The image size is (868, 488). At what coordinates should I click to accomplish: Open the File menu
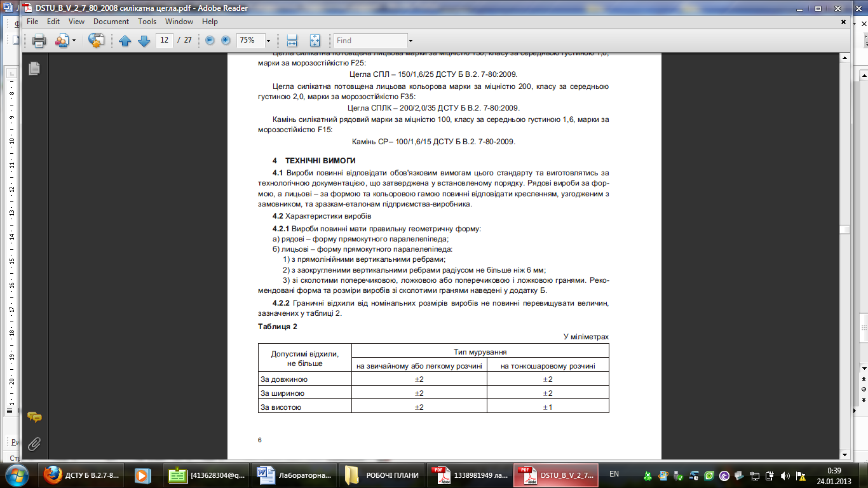[x=32, y=22]
